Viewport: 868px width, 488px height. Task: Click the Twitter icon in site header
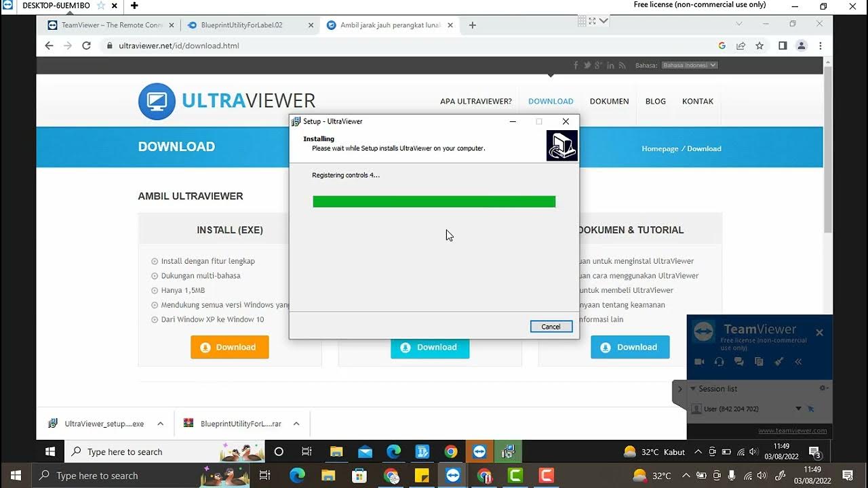pyautogui.click(x=587, y=65)
